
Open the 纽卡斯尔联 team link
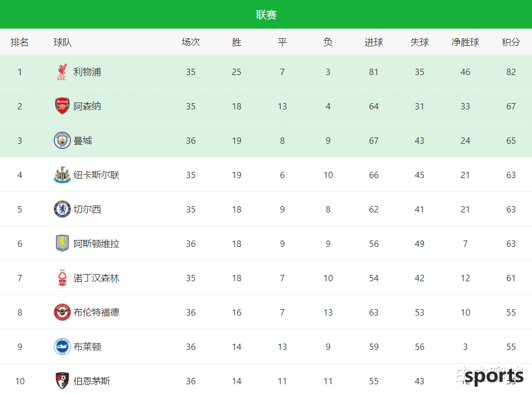pos(96,175)
